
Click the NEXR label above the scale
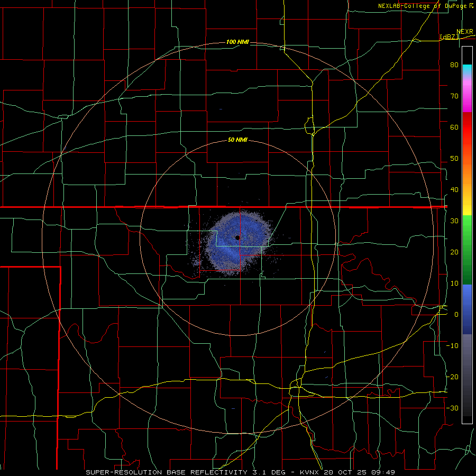pyautogui.click(x=465, y=32)
